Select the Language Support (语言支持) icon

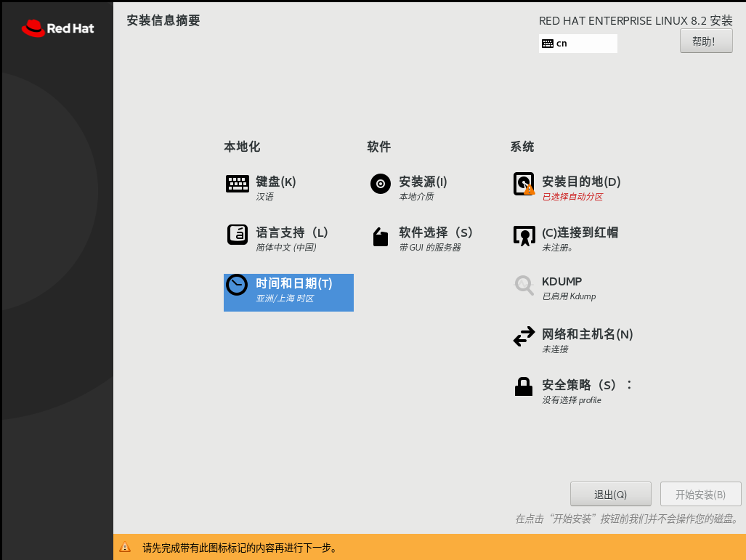click(x=237, y=235)
